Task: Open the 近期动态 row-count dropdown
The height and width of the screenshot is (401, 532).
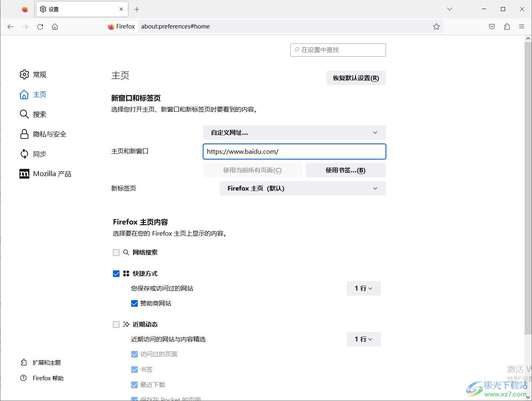Action: (x=364, y=339)
